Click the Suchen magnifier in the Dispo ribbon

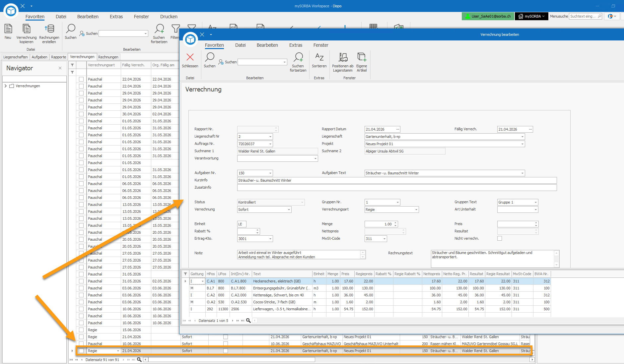pyautogui.click(x=71, y=29)
